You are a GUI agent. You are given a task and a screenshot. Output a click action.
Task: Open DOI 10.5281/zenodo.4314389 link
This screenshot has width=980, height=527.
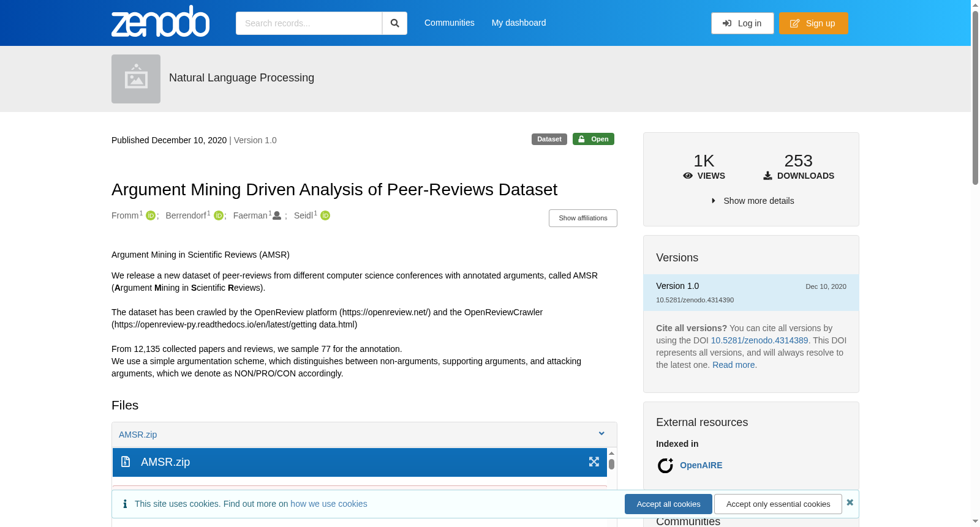(x=759, y=340)
